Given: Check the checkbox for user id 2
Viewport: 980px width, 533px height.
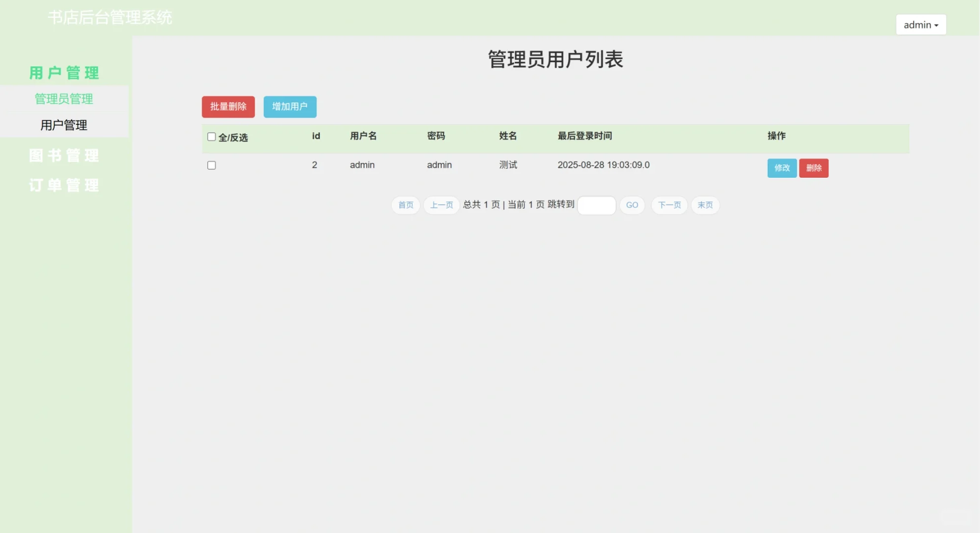Looking at the screenshot, I should (x=211, y=165).
